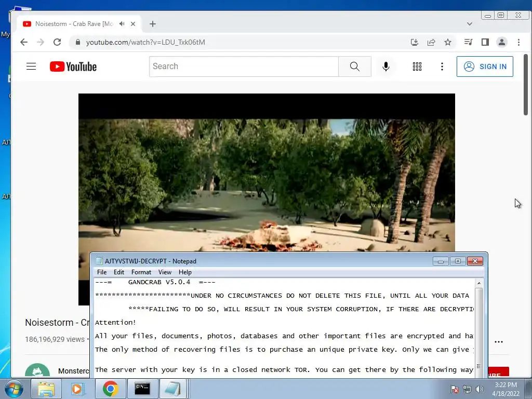532x399 pixels.
Task: Click 'All your files, documents' line
Action: [284, 336]
